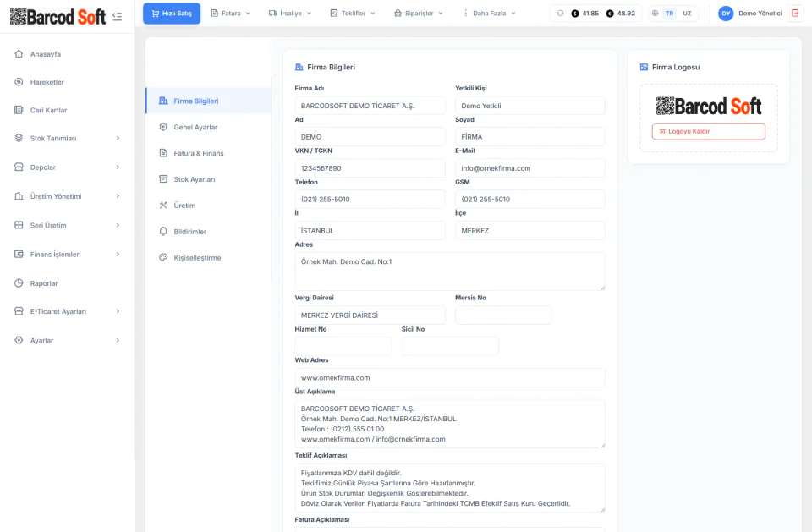Expand the Seri Üretim sidebar section

tap(68, 225)
